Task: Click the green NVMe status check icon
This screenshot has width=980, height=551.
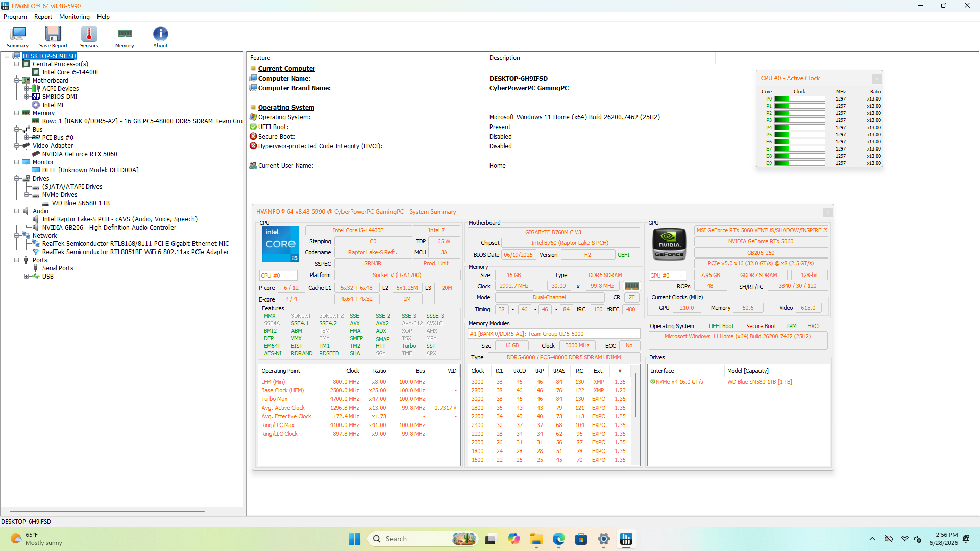Action: tap(653, 382)
